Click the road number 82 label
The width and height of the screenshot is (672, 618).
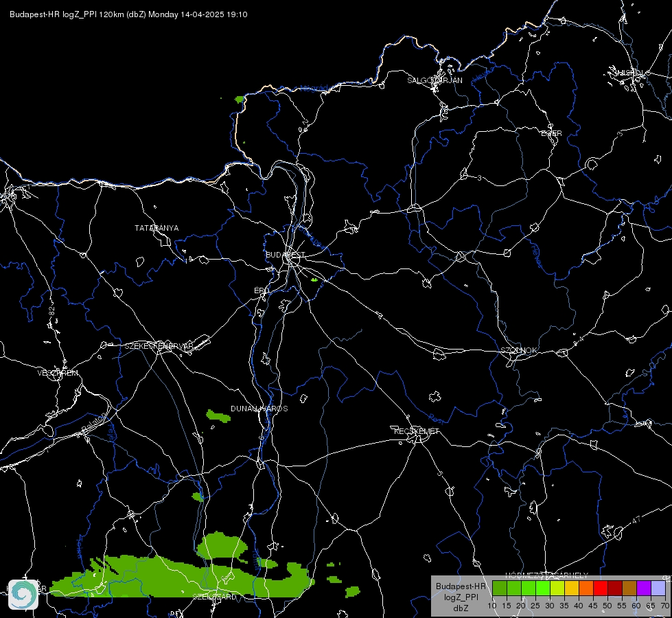pyautogui.click(x=52, y=312)
